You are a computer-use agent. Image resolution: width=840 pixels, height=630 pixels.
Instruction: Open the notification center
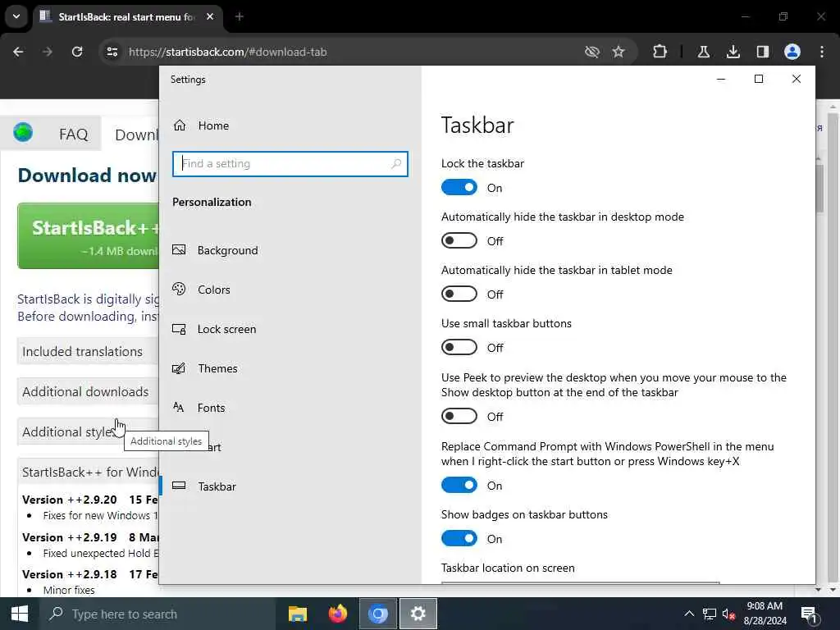810,614
